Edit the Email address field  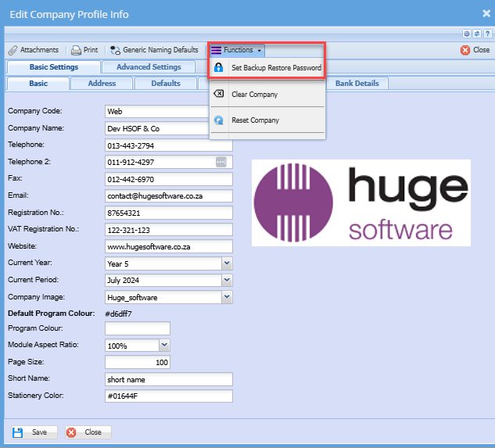[169, 195]
